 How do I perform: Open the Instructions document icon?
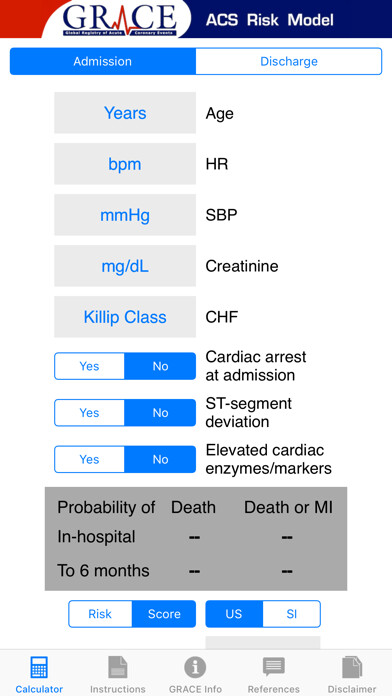(118, 668)
